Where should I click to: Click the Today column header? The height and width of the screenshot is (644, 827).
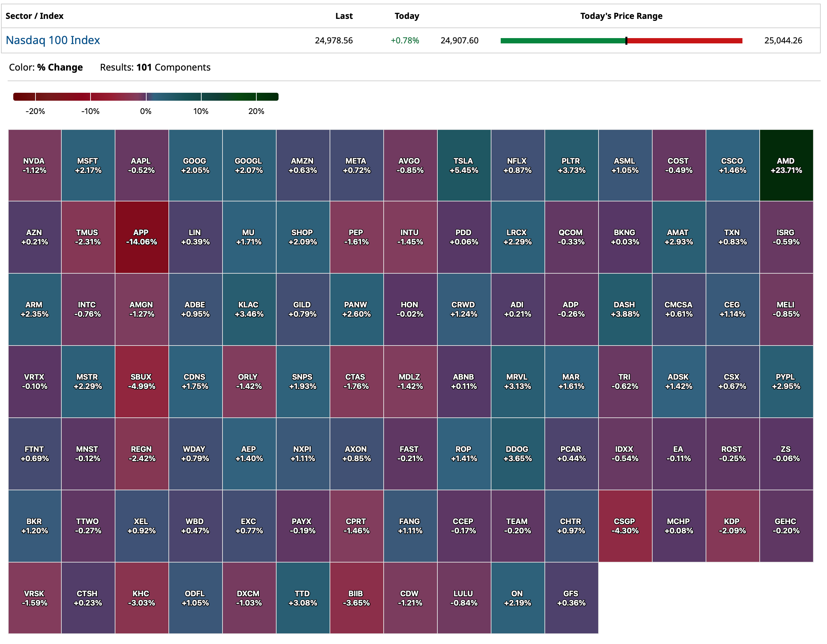(406, 16)
